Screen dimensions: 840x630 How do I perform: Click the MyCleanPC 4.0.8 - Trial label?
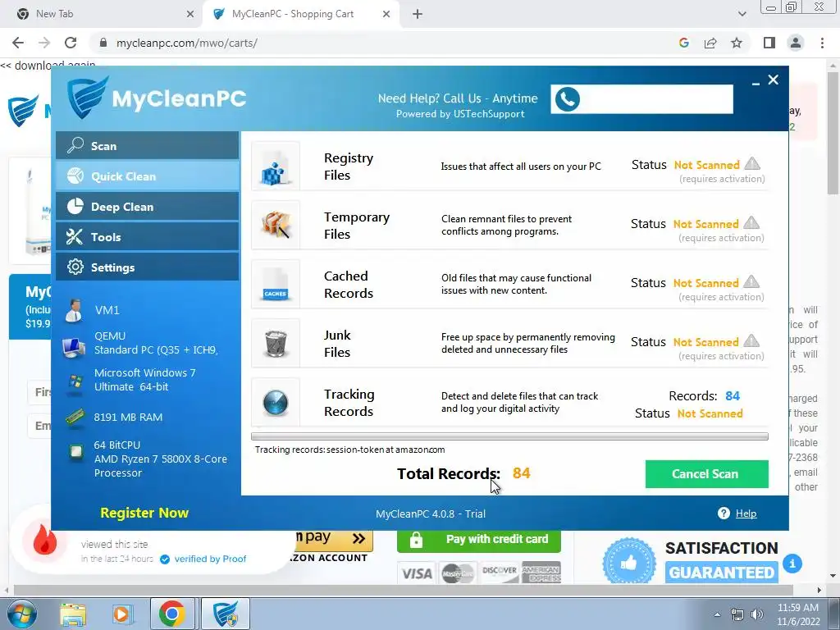click(431, 514)
